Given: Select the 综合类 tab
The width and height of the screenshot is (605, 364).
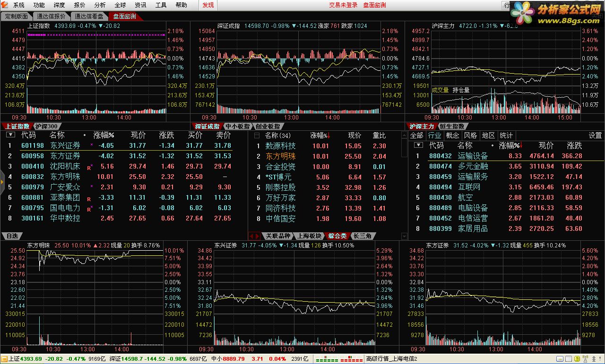Looking at the screenshot, I should coord(337,236).
